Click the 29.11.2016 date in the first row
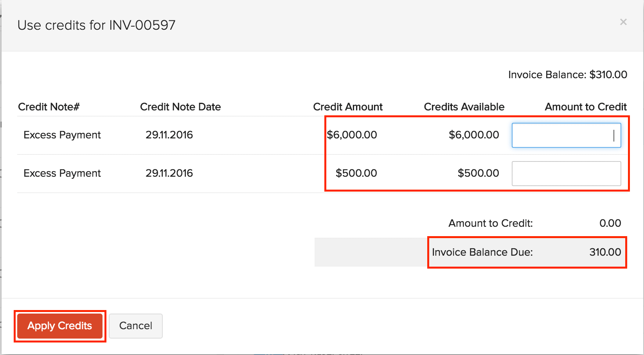This screenshot has height=355, width=644. [169, 135]
